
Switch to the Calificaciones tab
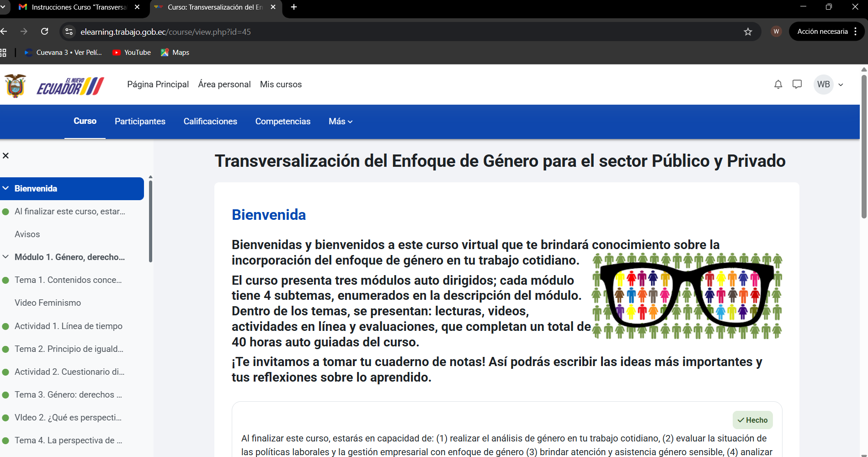(x=210, y=122)
